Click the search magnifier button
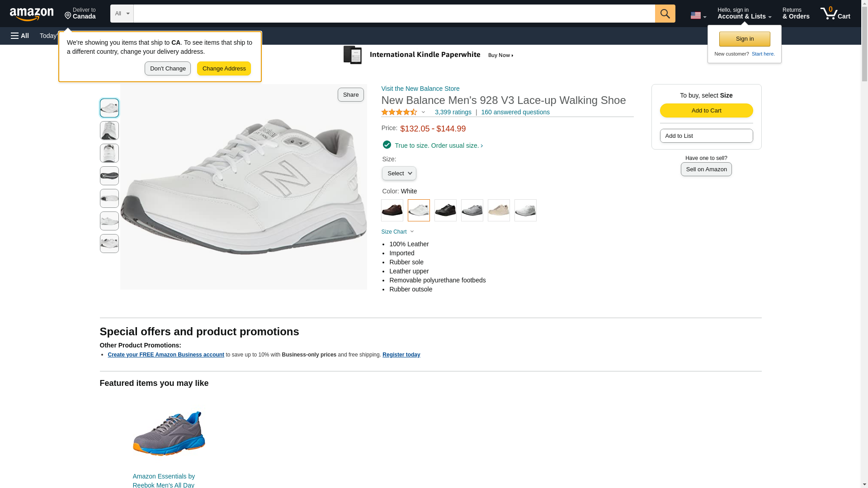868x488 pixels. (x=665, y=14)
